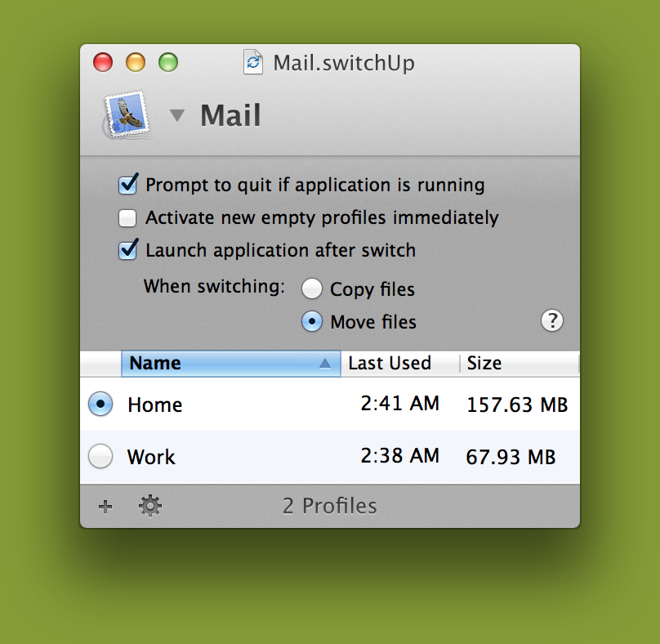
Task: Minimize the window with yellow button
Action: pyautogui.click(x=136, y=63)
